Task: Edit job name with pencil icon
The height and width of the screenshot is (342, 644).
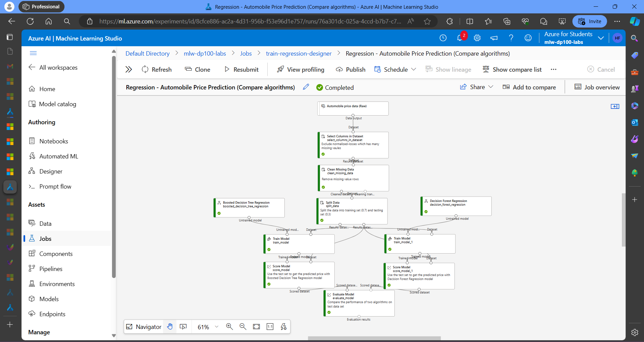Action: (306, 87)
